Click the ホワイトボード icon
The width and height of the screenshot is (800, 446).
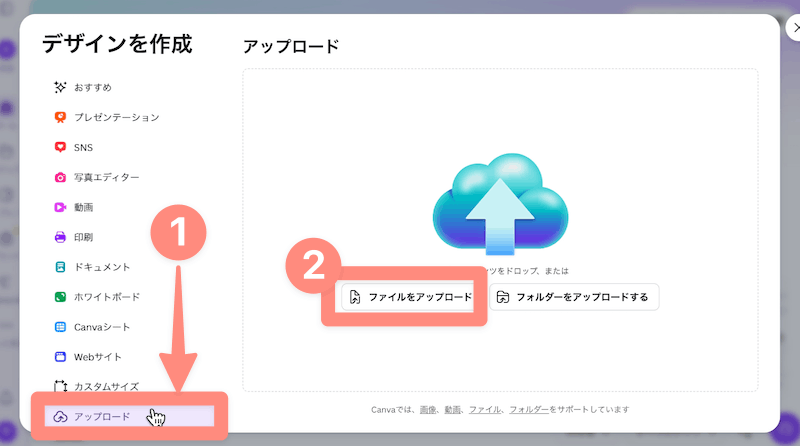click(x=60, y=297)
